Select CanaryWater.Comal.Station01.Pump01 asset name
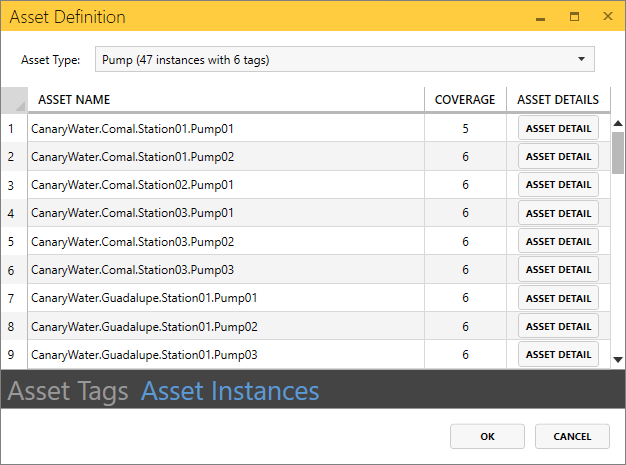Viewport: 626px width, 465px height. pyautogui.click(x=132, y=129)
